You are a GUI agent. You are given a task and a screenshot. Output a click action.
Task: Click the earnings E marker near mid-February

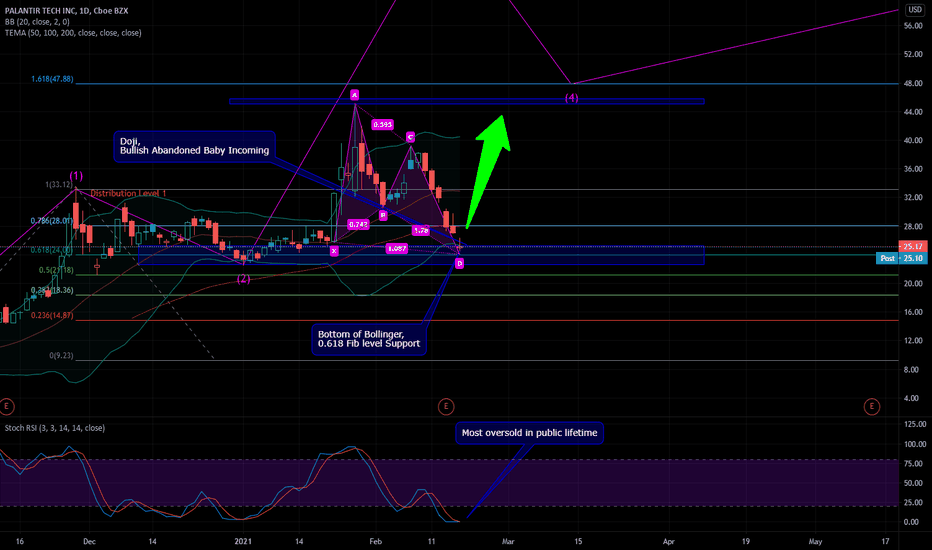click(x=446, y=407)
